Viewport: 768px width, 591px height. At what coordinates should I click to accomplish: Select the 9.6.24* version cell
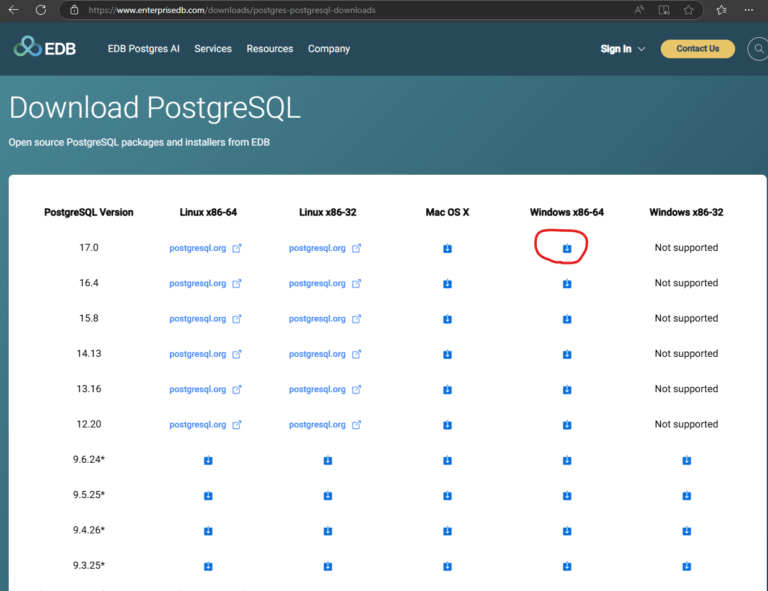(89, 459)
